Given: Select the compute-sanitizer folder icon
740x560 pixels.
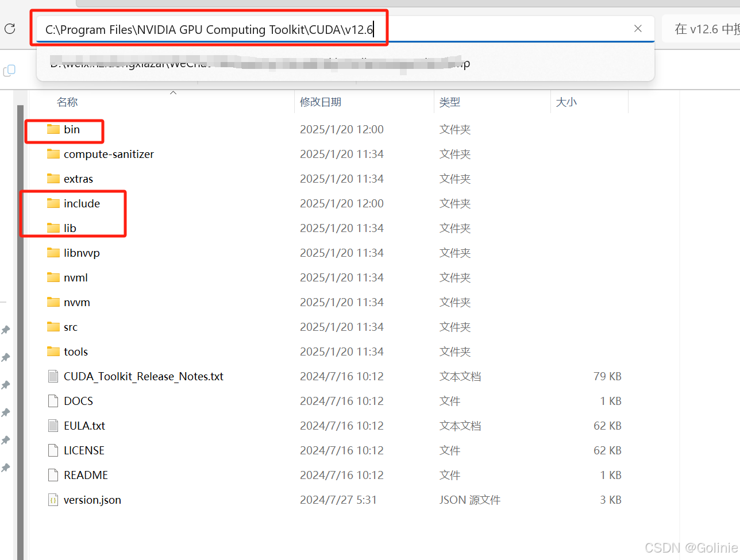Looking at the screenshot, I should click(53, 154).
